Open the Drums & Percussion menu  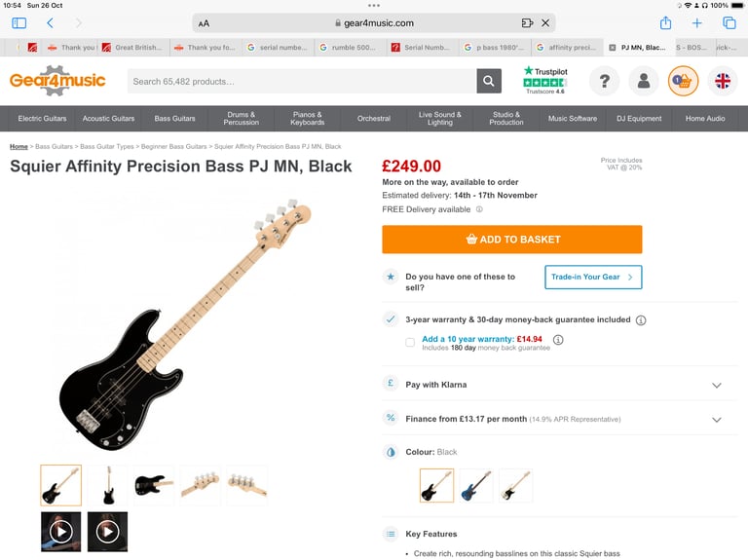tap(242, 119)
